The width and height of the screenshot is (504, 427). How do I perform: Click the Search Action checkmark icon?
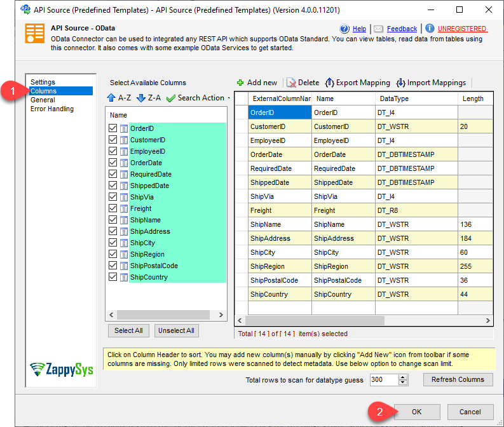pos(171,98)
